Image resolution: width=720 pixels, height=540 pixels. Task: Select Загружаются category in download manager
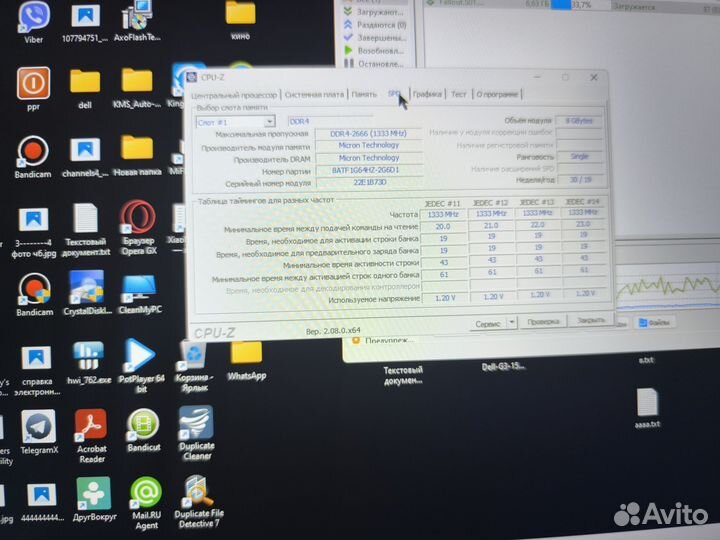(375, 11)
